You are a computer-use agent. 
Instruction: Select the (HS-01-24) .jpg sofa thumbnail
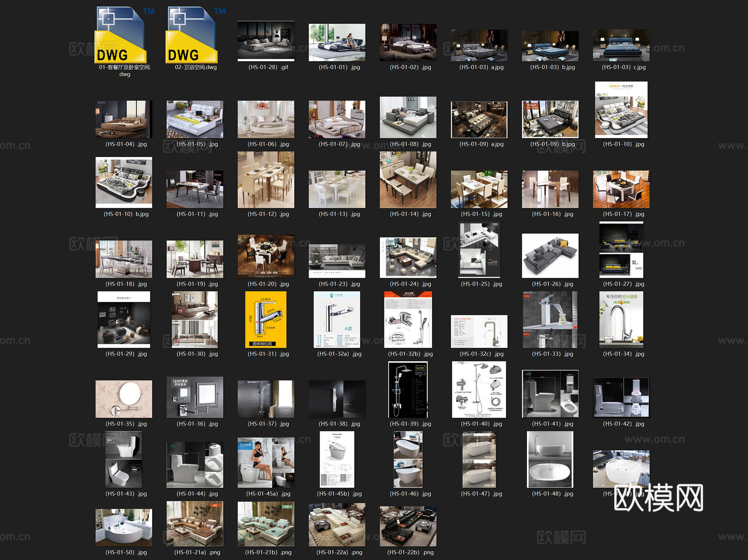coord(408,258)
